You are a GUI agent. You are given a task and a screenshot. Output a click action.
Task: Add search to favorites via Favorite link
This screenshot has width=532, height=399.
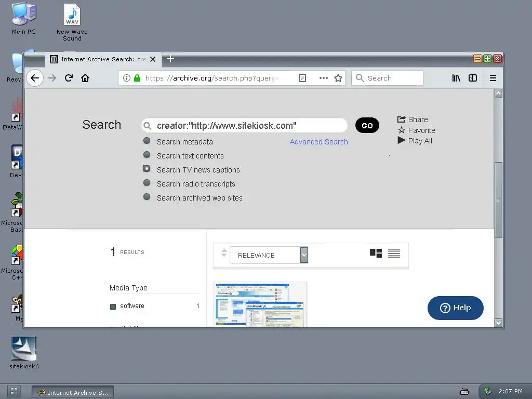416,130
